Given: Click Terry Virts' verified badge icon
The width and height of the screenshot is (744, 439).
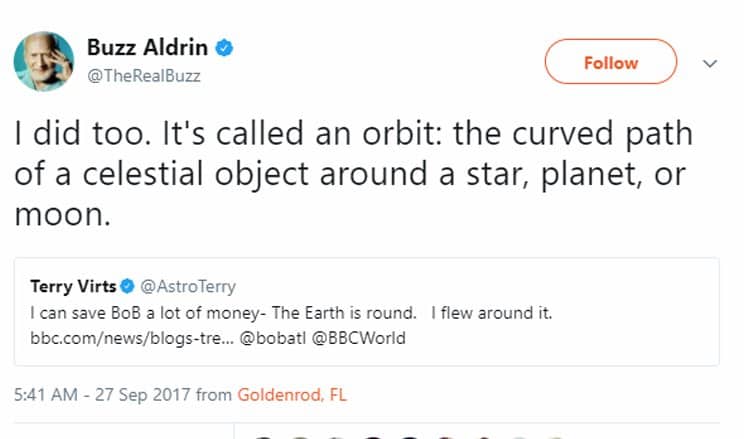Looking at the screenshot, I should (127, 288).
